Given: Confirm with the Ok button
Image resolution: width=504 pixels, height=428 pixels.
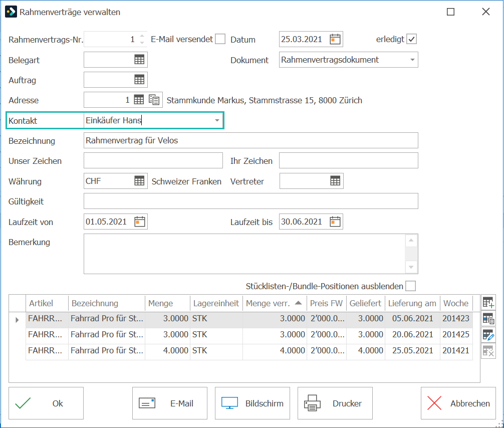Looking at the screenshot, I should pos(46,403).
